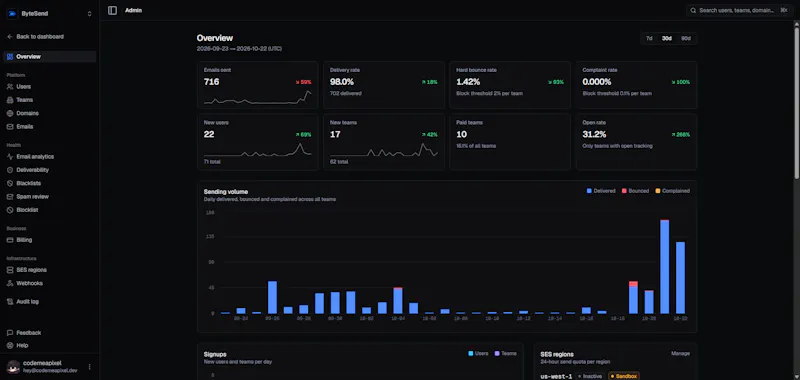Click the Overview grid icon in sidebar

(x=10, y=57)
